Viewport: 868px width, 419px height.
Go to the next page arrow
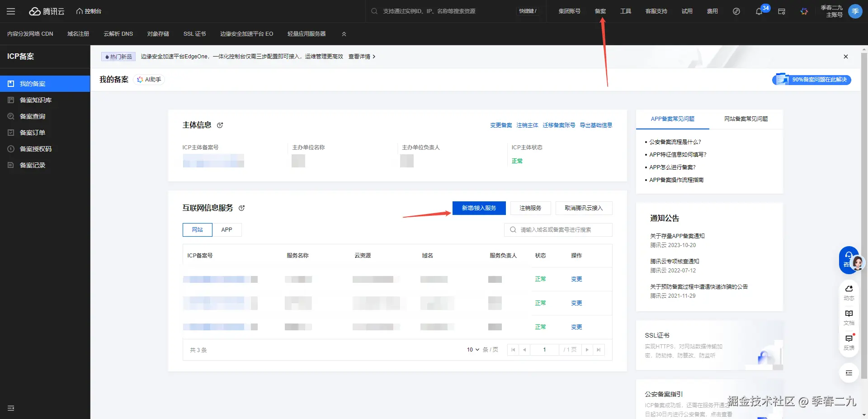click(587, 350)
